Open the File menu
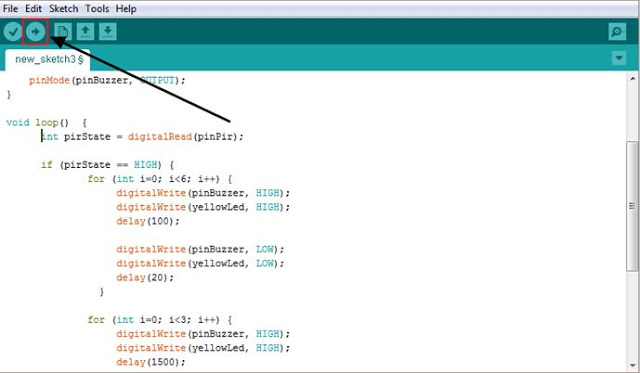 [x=10, y=9]
